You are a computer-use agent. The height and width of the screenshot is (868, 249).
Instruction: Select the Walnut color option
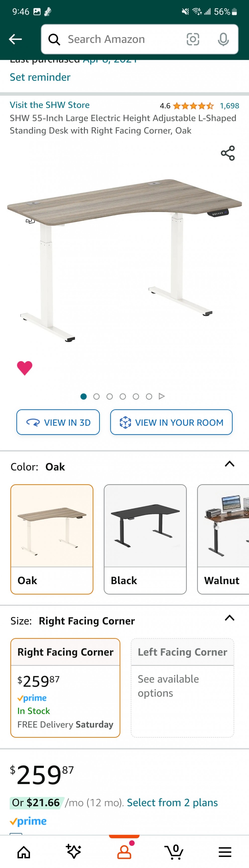pyautogui.click(x=223, y=539)
